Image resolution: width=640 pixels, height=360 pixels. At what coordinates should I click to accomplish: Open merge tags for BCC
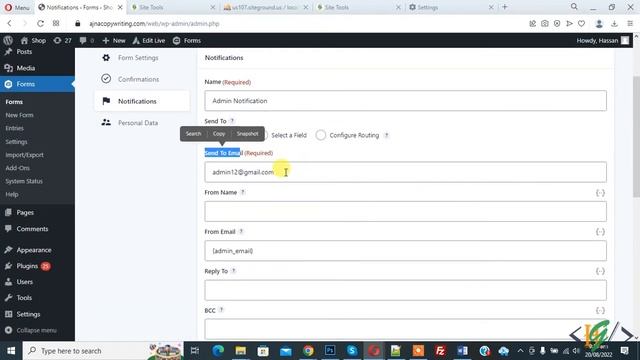click(x=600, y=311)
